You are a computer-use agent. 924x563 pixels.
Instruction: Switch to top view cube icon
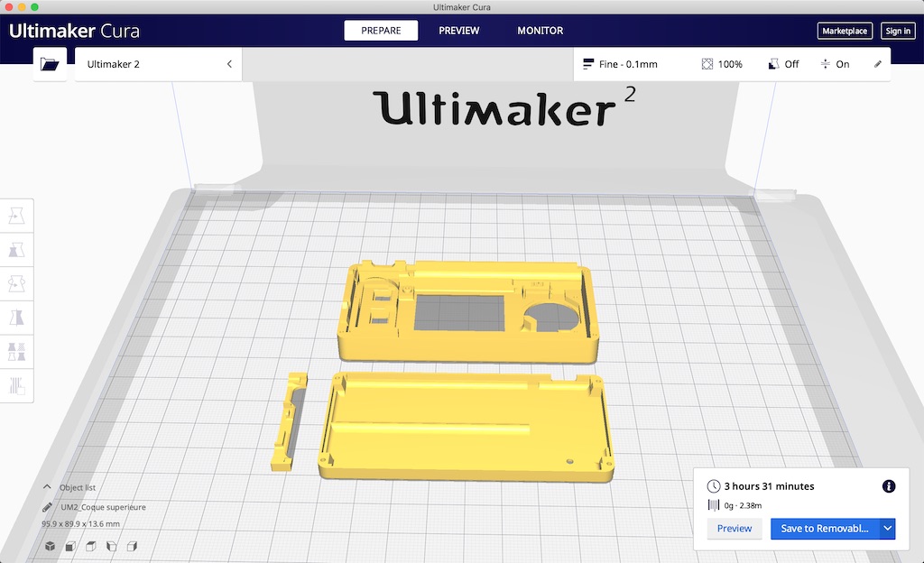tap(91, 547)
